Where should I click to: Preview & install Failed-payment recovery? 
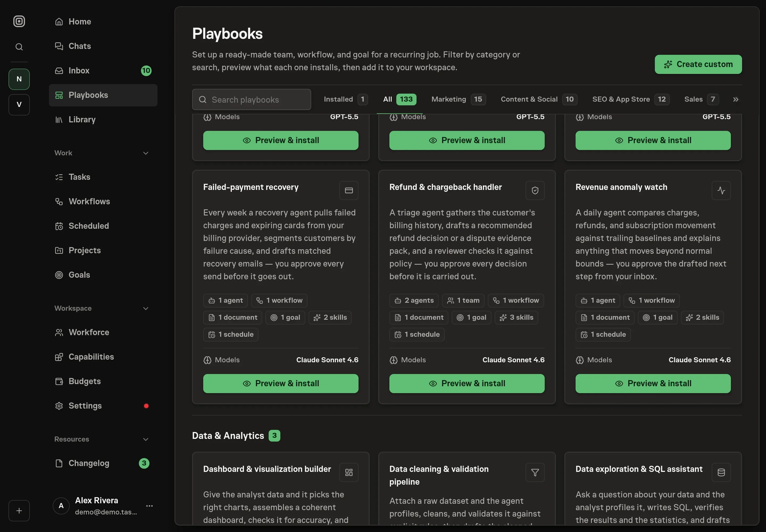(281, 384)
